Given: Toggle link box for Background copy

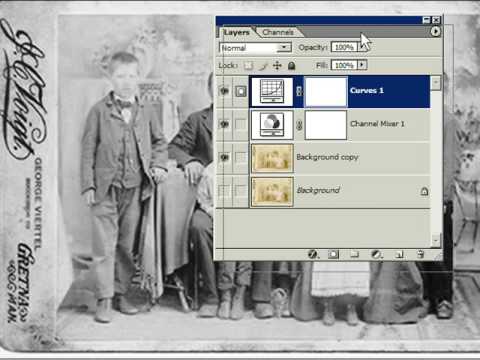Looking at the screenshot, I should point(241,157).
